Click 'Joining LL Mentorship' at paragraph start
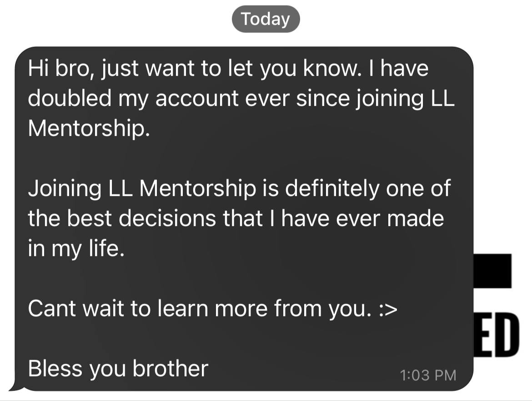The height and width of the screenshot is (401, 532). pos(142,188)
